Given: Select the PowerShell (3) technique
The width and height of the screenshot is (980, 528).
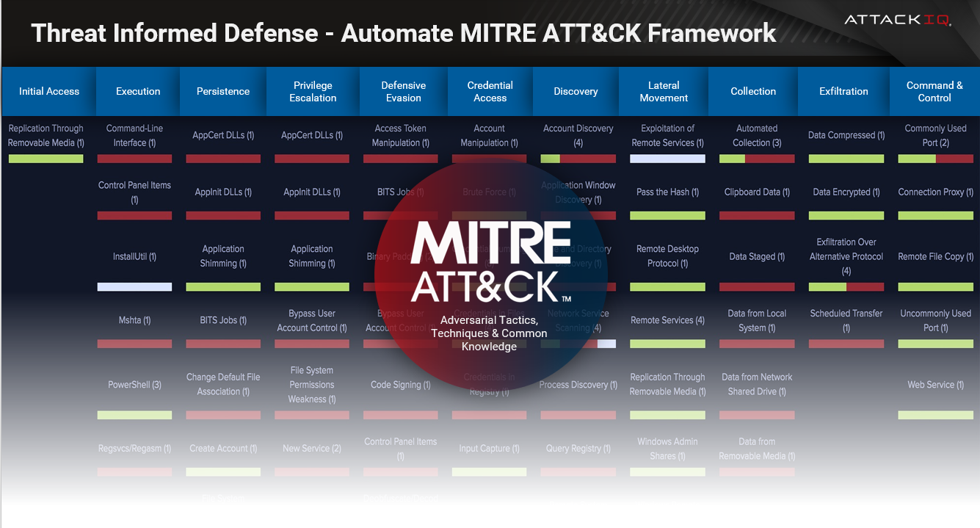Looking at the screenshot, I should [134, 384].
